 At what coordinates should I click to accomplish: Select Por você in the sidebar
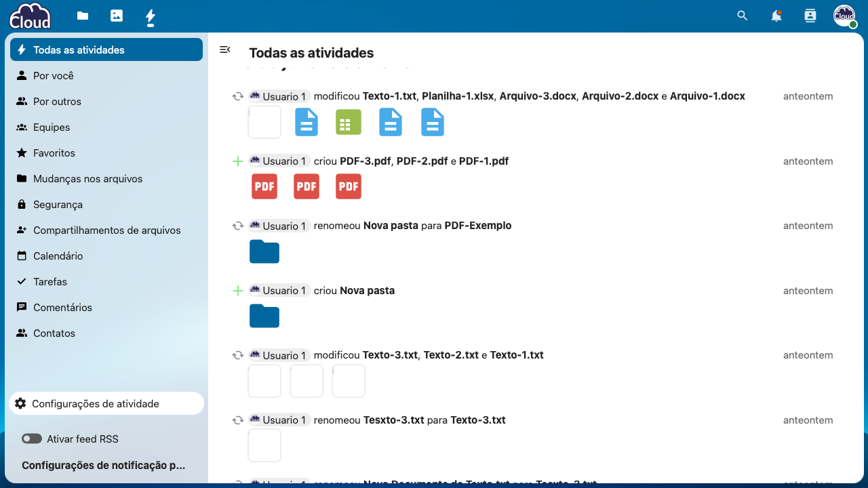[54, 76]
